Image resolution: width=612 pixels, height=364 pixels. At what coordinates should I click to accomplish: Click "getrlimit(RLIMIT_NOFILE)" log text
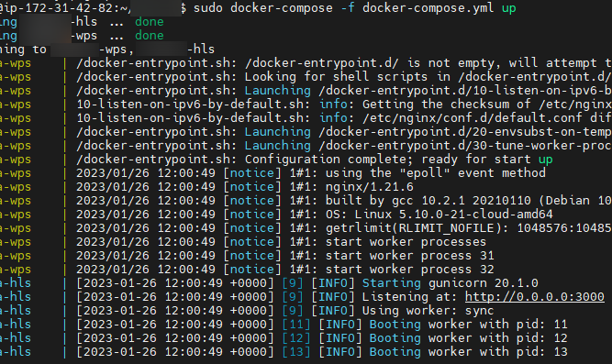pyautogui.click(x=417, y=227)
